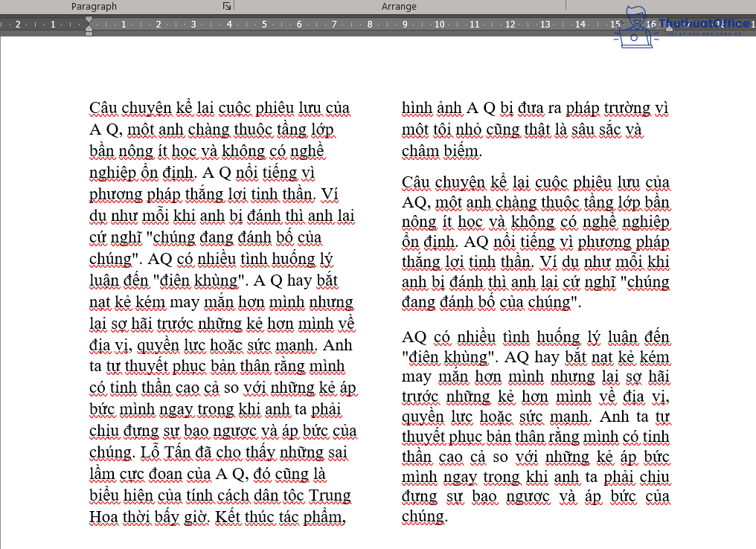This screenshot has width=756, height=549.
Task: Click "Hoa thời bấy giờ" in the left column
Action: 149,517
